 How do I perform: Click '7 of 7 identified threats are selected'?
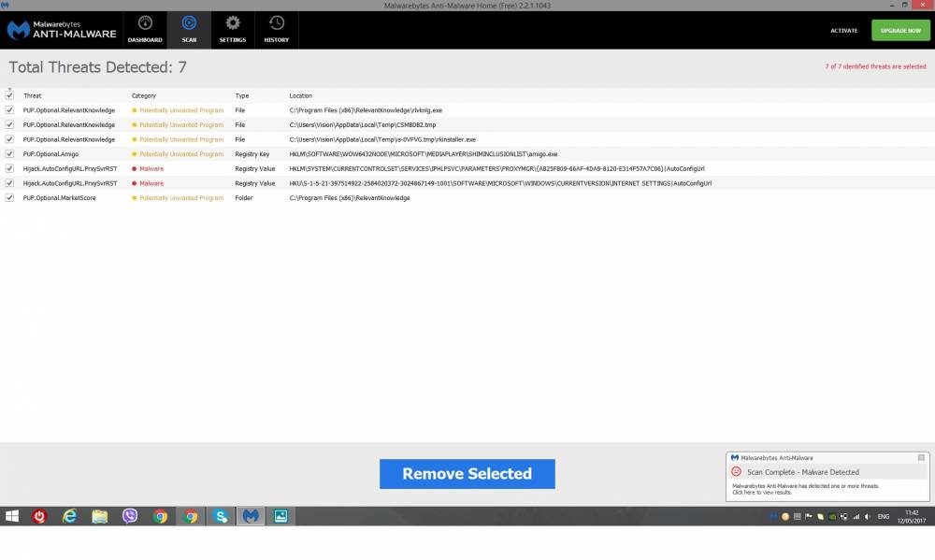(x=875, y=66)
